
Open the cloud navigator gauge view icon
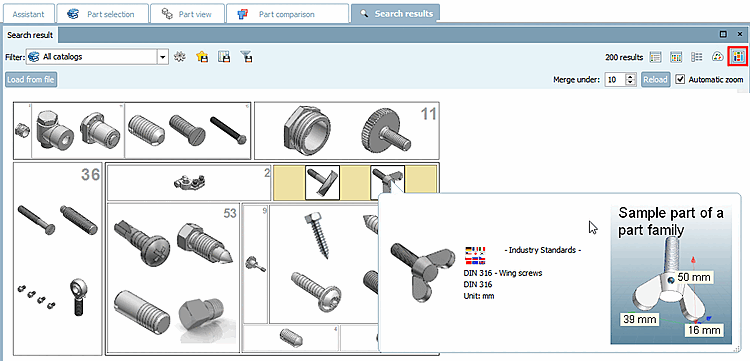point(718,57)
